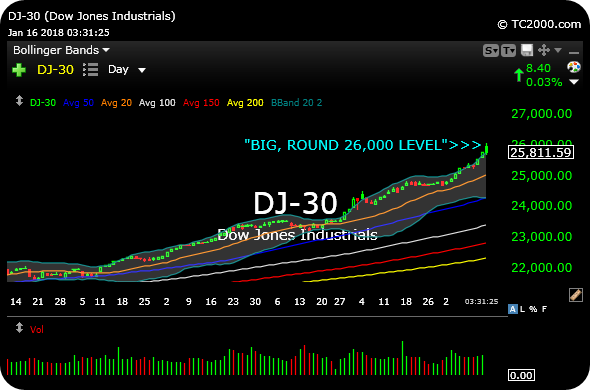This screenshot has height=390, width=590.
Task: Click the 0.00 volume value box
Action: point(521,375)
